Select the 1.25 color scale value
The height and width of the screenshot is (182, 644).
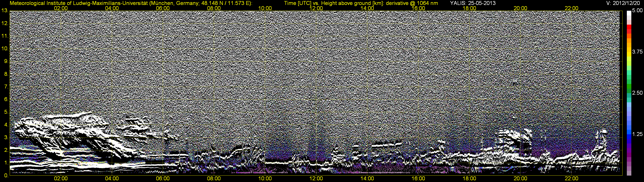click(x=638, y=134)
